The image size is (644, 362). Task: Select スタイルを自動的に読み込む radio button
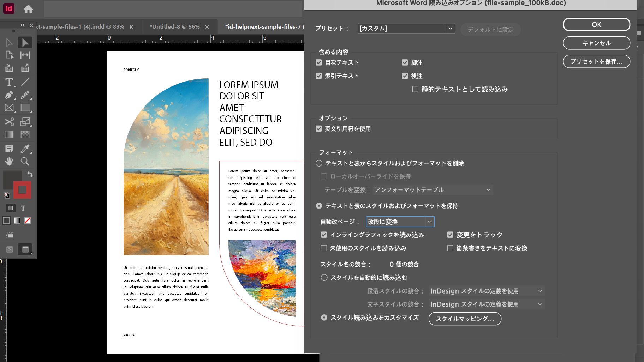[324, 278]
